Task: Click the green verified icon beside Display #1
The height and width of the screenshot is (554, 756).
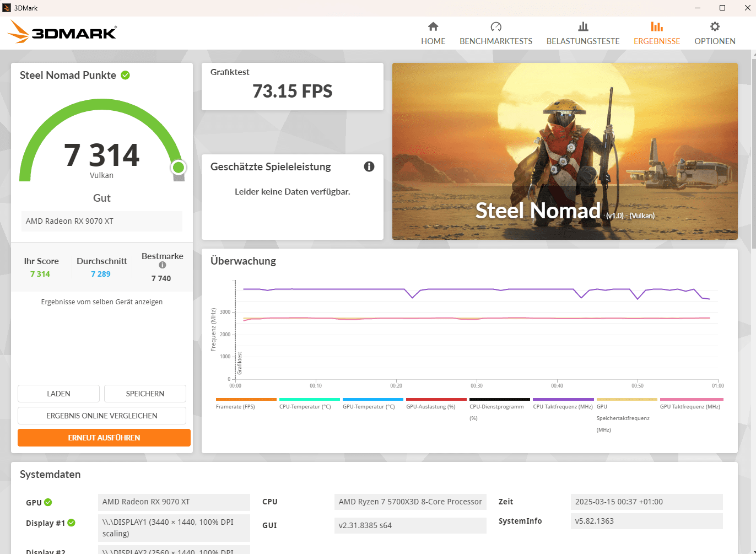Action: (72, 523)
